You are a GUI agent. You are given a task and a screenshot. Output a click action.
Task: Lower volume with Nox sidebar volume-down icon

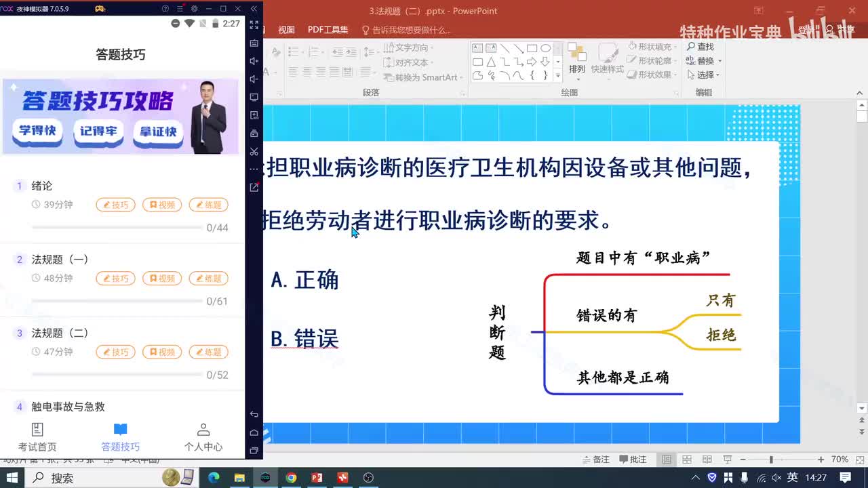click(254, 79)
